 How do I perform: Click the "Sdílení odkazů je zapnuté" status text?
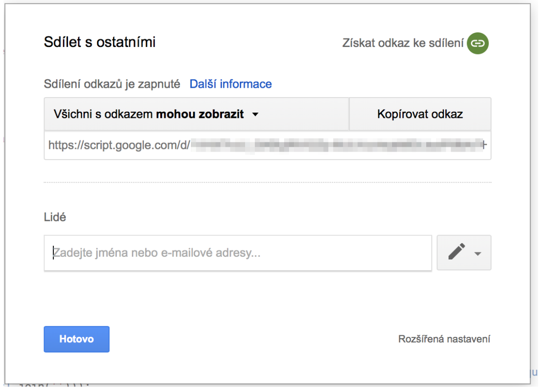[x=112, y=84]
